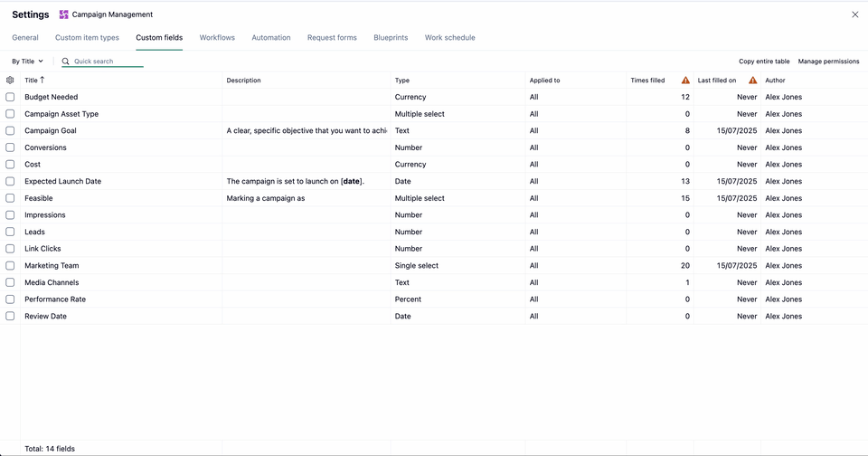Click the table settings gear icon

(10, 80)
